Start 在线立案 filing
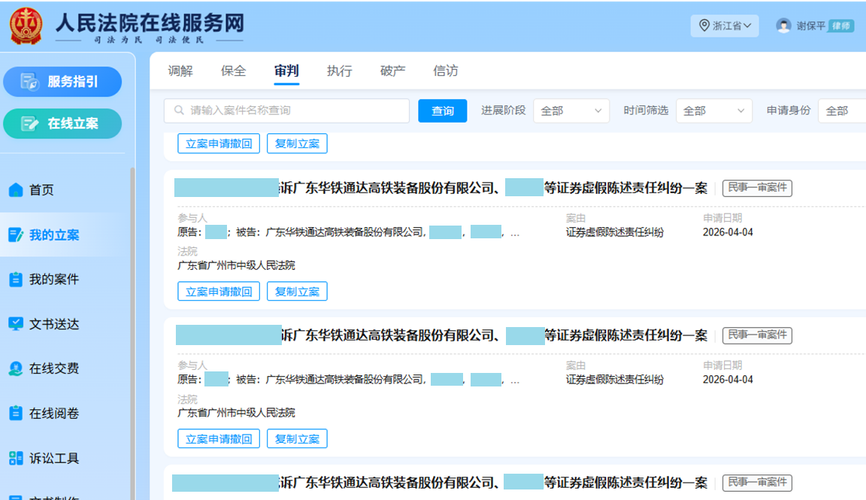The image size is (866, 500). (62, 123)
